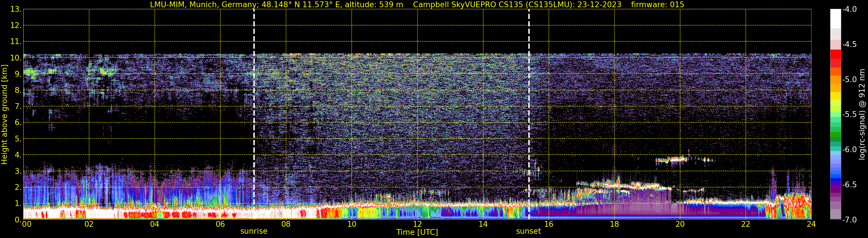Screen dimensions: 868x238
Task: Click the Campbell SkyVUEPRO CS135 instrument text
Action: coord(517,4)
